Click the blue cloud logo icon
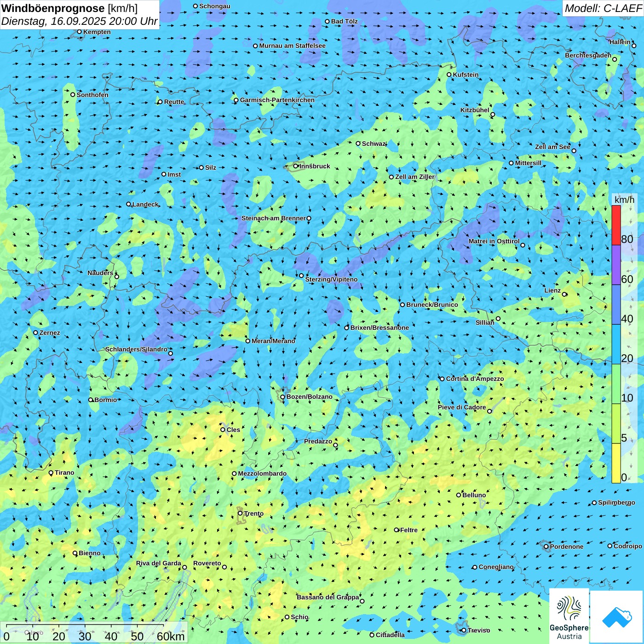This screenshot has width=644, height=644. (x=617, y=617)
